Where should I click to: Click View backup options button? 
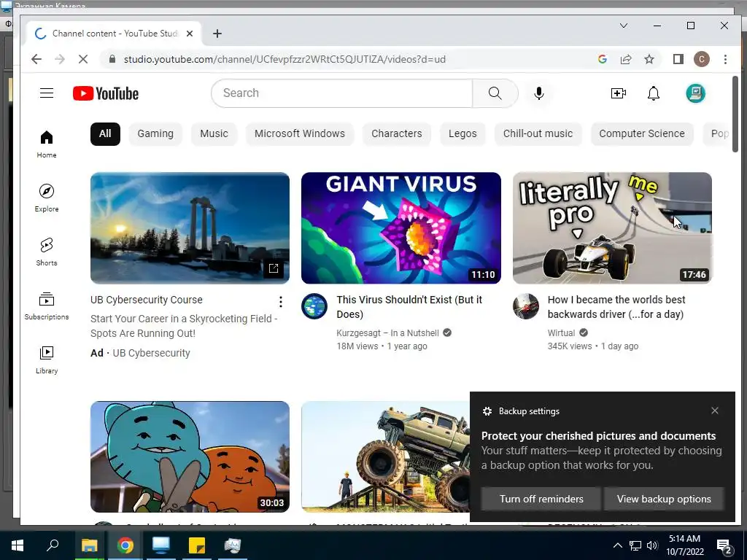pos(664,499)
